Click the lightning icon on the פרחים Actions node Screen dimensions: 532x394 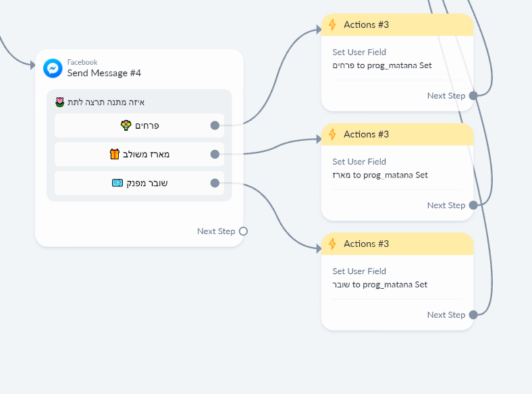click(x=332, y=25)
